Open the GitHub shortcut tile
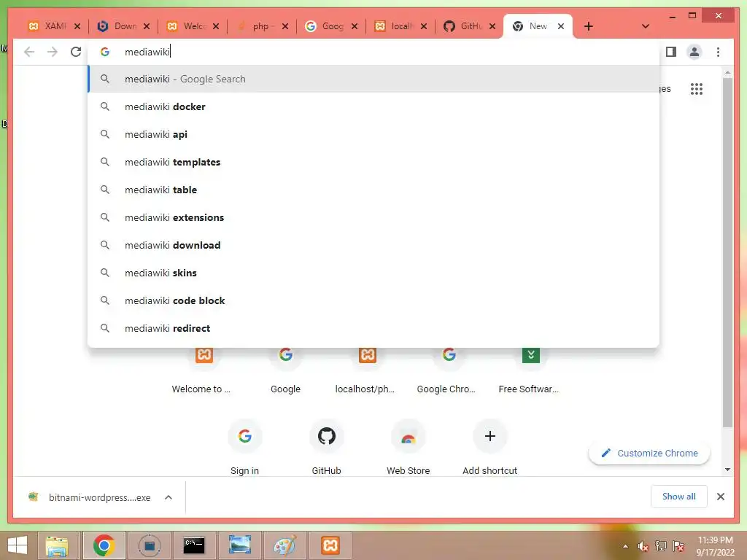The height and width of the screenshot is (560, 747). click(x=326, y=446)
